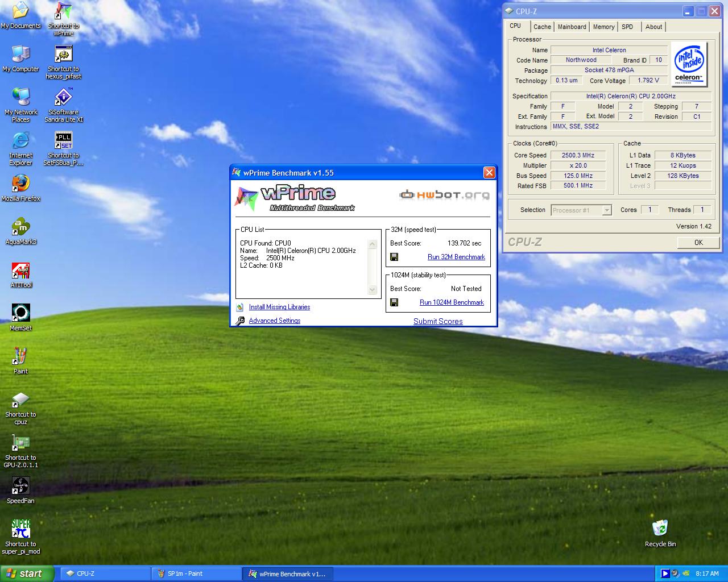Click the Advanced Settings wrench icon
Viewport: 728px width, 582px height.
pos(240,321)
